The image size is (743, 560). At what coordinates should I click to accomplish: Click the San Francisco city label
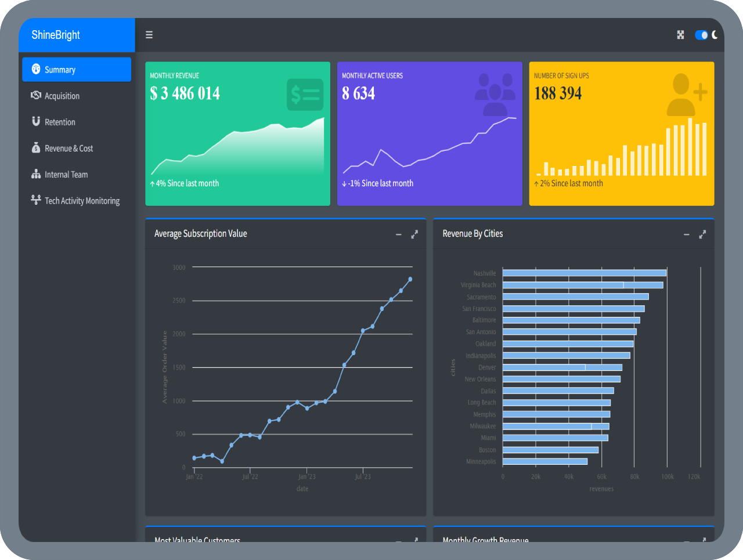tap(479, 309)
